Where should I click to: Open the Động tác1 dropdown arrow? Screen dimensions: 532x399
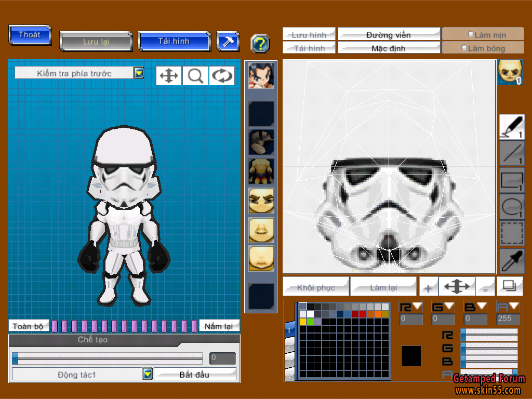(x=148, y=374)
